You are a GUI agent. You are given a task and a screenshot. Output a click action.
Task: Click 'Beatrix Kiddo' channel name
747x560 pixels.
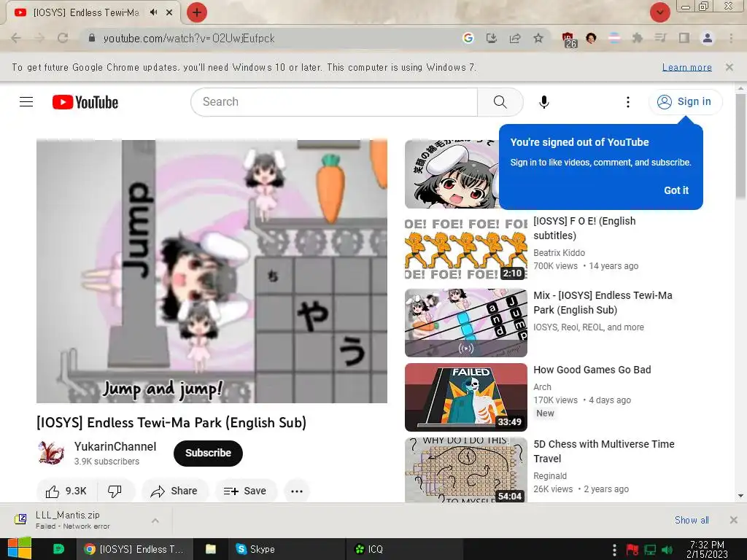560,253
